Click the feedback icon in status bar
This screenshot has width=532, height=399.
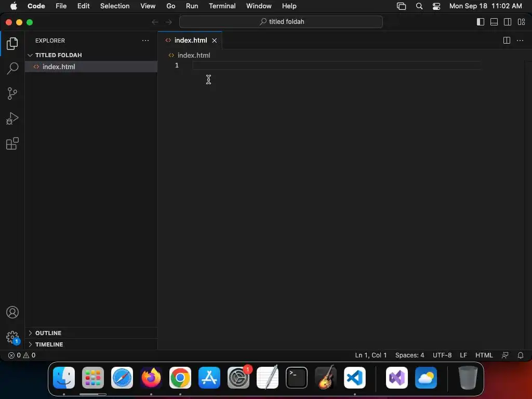pyautogui.click(x=505, y=355)
